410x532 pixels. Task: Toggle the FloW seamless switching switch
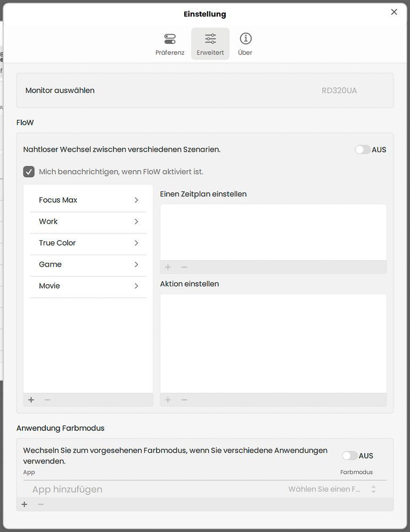point(363,149)
